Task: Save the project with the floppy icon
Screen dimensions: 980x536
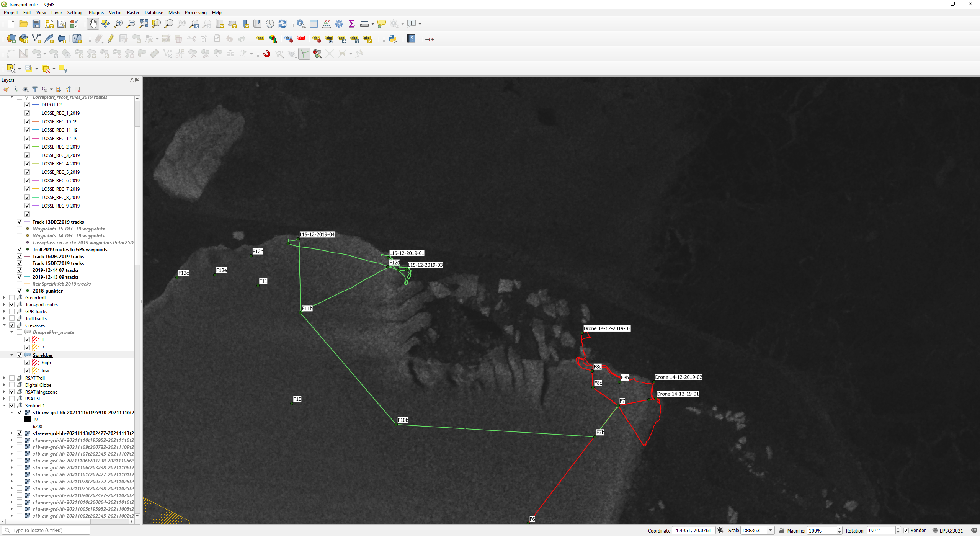Action: coord(36,24)
